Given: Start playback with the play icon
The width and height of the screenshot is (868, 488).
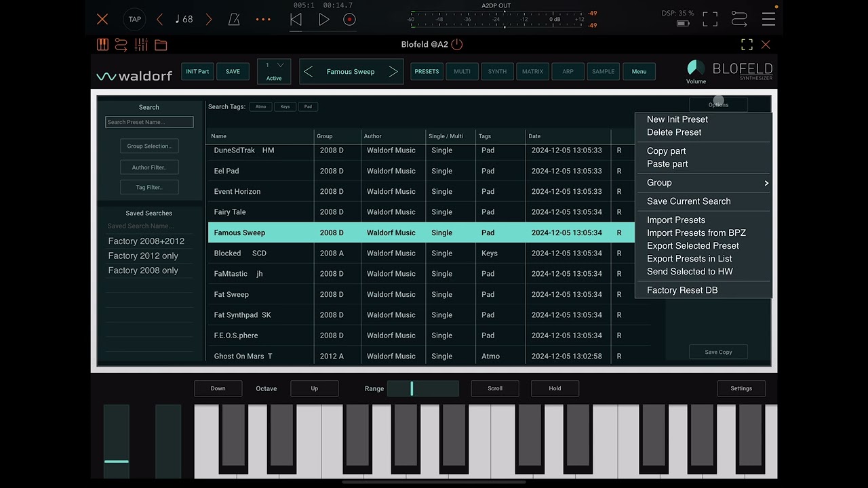Looking at the screenshot, I should [323, 20].
